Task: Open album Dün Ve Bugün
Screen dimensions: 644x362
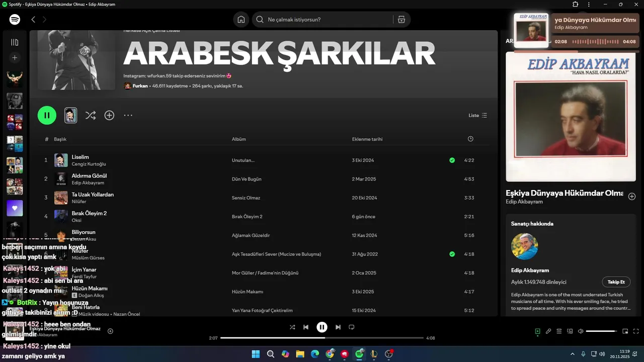Action: [247, 179]
